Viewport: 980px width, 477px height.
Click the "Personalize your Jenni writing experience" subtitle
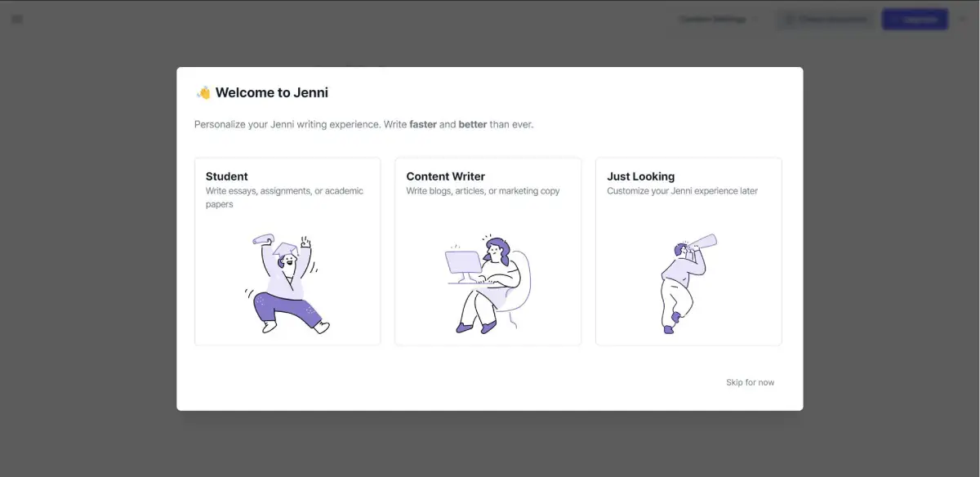coord(363,125)
